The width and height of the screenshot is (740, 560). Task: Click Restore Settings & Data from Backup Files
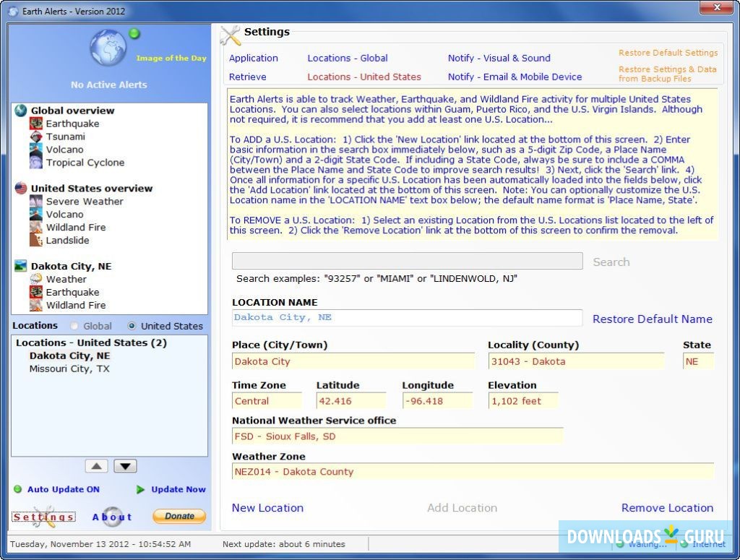coord(667,74)
